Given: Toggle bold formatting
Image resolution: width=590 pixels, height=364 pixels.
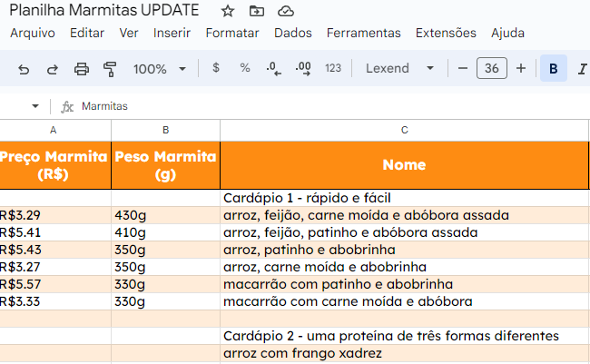Looking at the screenshot, I should pyautogui.click(x=553, y=68).
